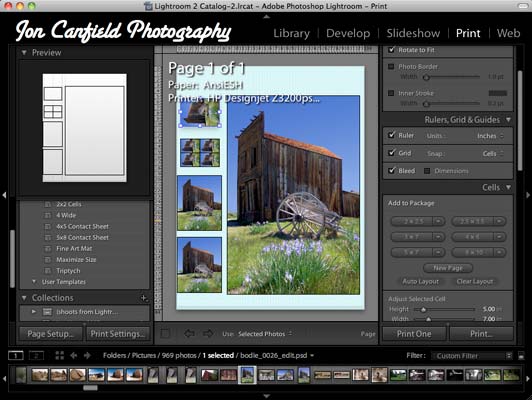This screenshot has width=532, height=400.
Task: Go back arrow in filmstrip bar
Action: [73, 356]
